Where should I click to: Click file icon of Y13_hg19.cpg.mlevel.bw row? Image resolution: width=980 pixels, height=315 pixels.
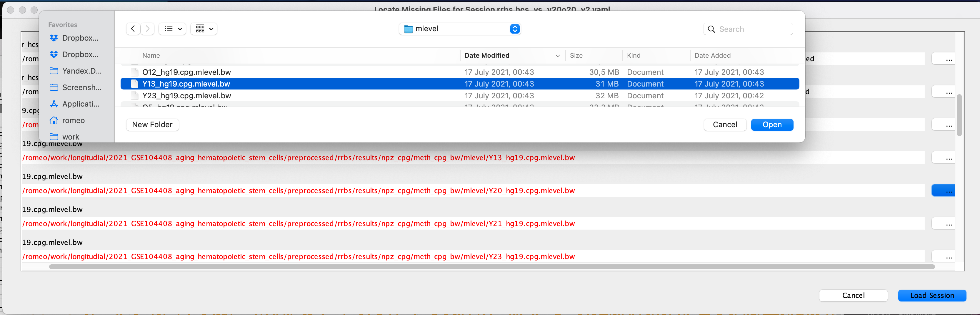[134, 84]
